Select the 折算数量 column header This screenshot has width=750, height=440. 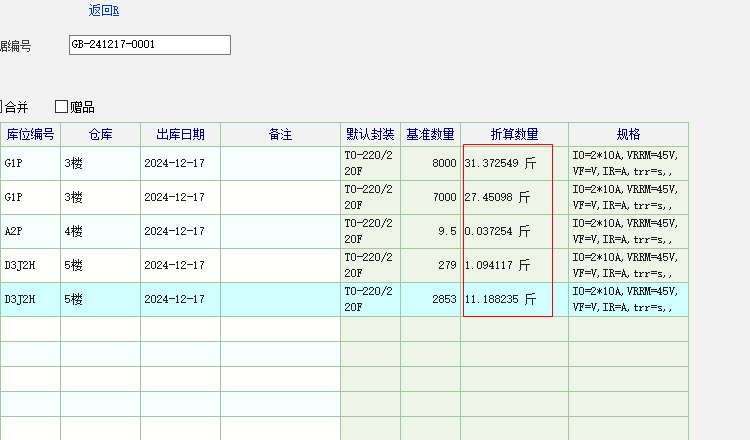pyautogui.click(x=514, y=134)
